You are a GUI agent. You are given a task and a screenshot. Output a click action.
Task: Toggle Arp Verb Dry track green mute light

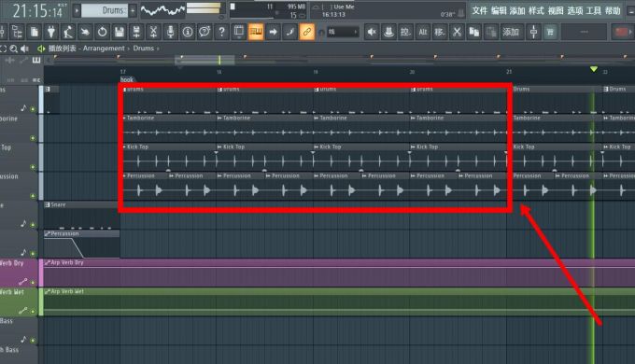pos(33,282)
